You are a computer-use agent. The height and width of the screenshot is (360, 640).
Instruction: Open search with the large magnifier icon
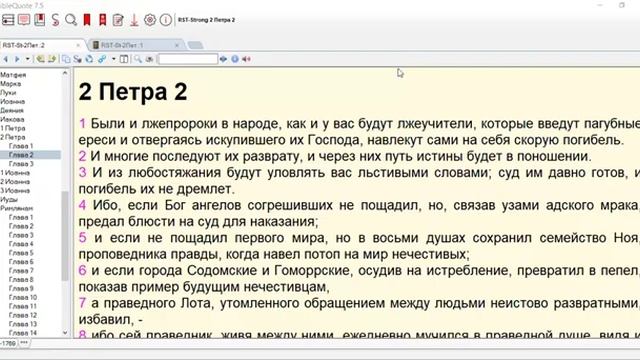(x=71, y=20)
